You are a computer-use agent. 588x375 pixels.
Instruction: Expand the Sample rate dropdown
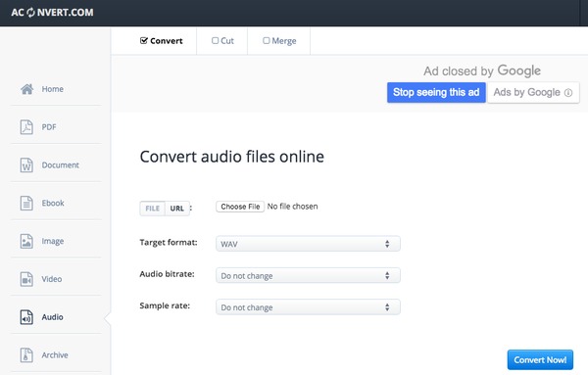click(308, 307)
